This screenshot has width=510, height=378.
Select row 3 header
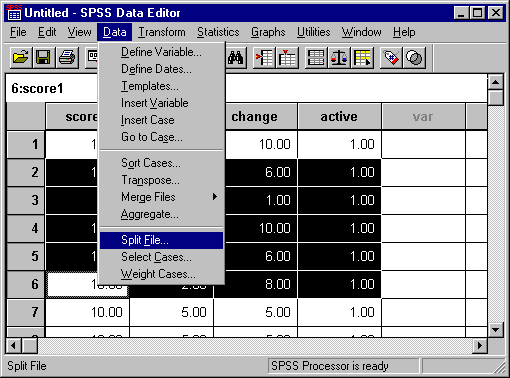tap(26, 200)
